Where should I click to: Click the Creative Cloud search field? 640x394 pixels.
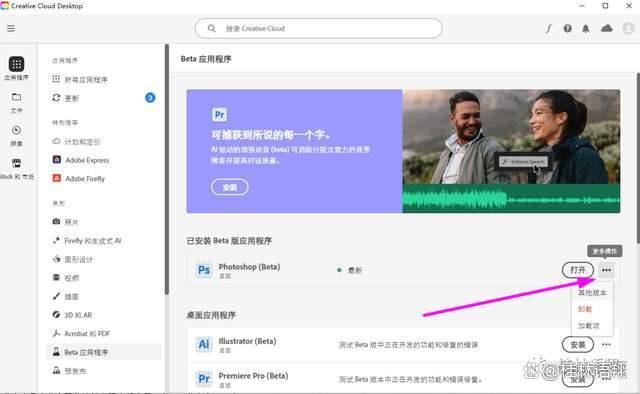click(x=318, y=29)
